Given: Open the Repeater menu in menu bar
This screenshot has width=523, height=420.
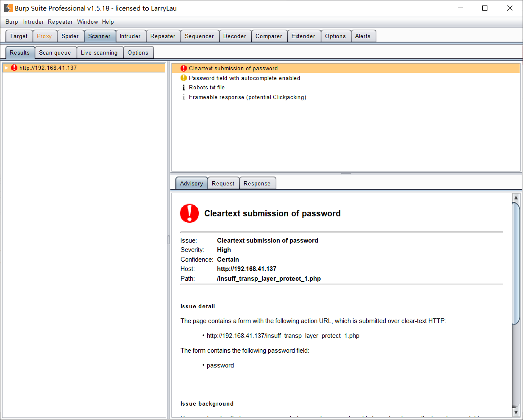Looking at the screenshot, I should (x=60, y=22).
